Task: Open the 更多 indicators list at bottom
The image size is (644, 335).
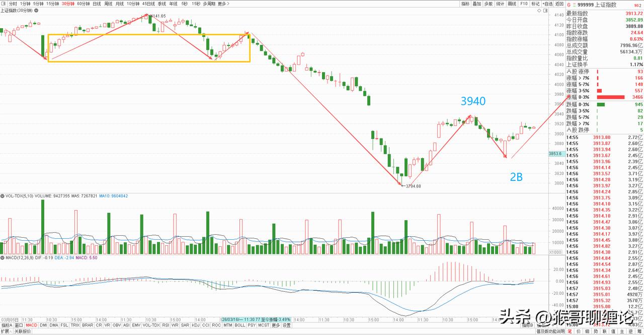Action: [x=276, y=325]
